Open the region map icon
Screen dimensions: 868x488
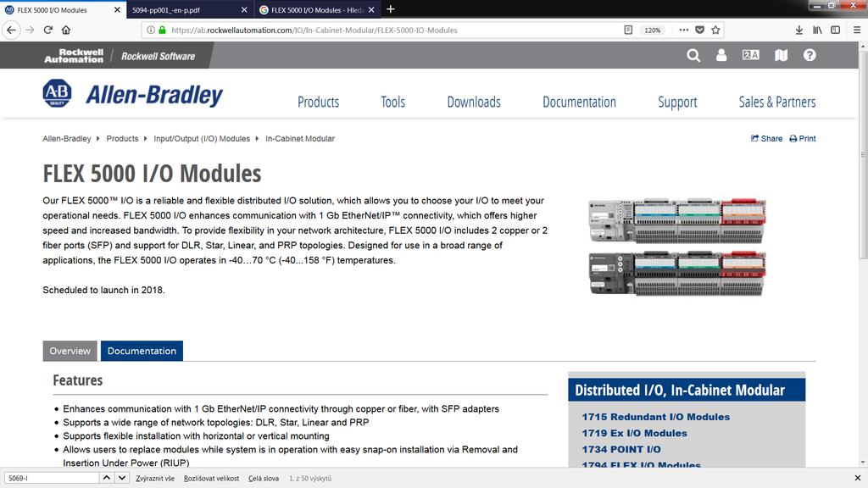point(781,55)
